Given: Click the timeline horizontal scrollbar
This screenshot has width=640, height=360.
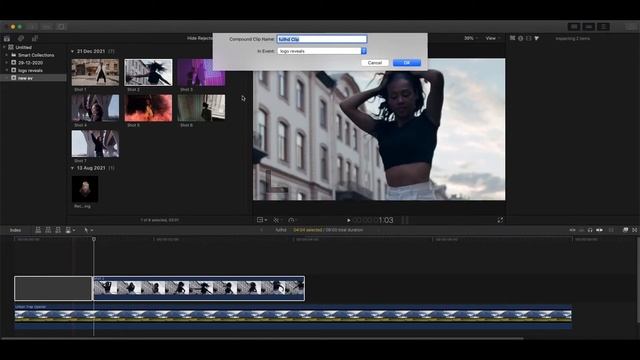Looking at the screenshot, I should click(x=262, y=338).
